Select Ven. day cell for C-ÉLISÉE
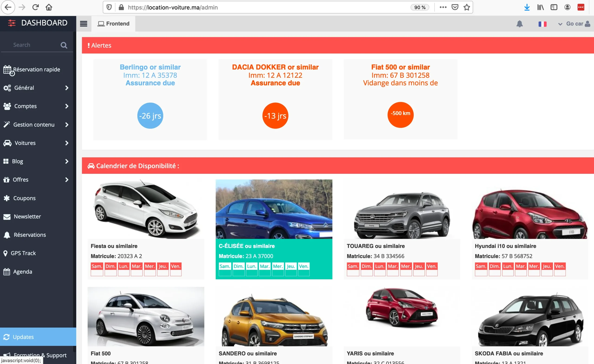Screen dimensions: 594x364 tap(304, 269)
